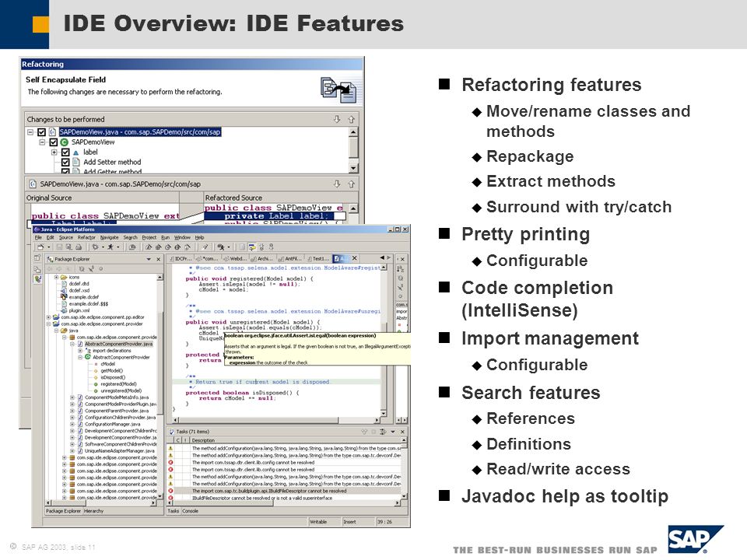Image resolution: width=747 pixels, height=560 pixels.
Task: Expand com.sap.ide.eclipse.component.pp.editor project
Action: pos(48,317)
